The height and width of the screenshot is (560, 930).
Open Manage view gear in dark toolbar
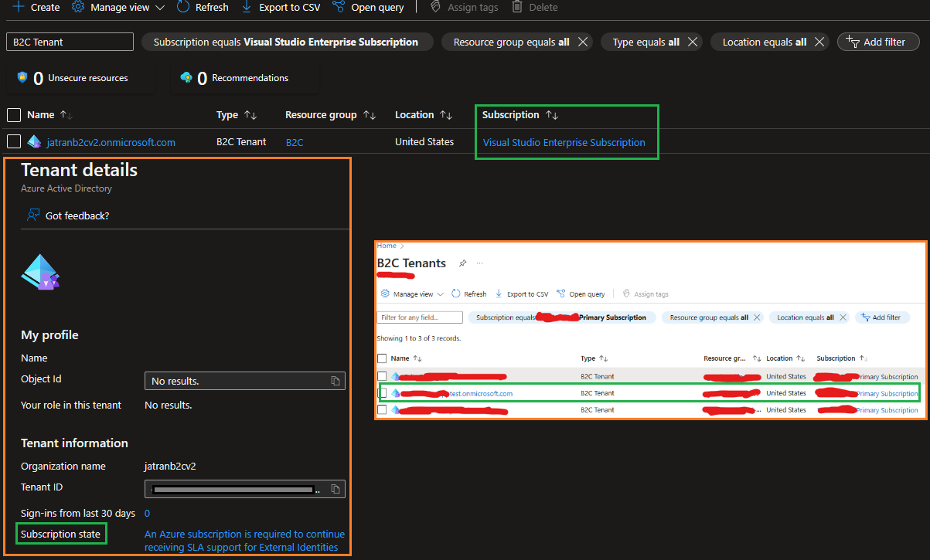pyautogui.click(x=78, y=7)
